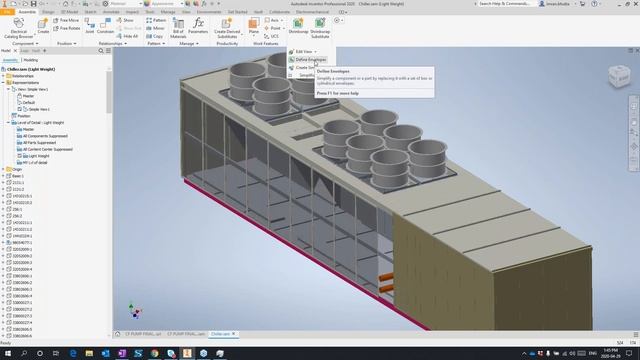Switch to CF PUMP FINAL.ipt document tab

point(143,334)
